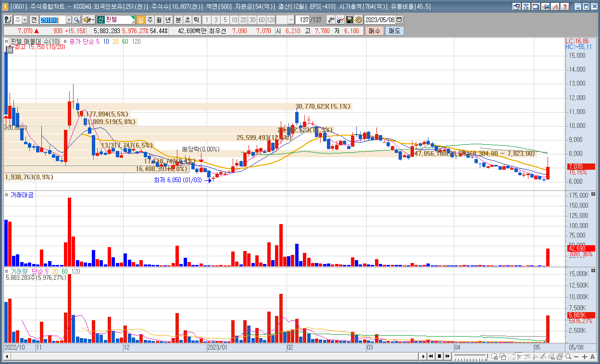Toggle the 신 marker next to stock name
The width and height of the screenshot is (600, 364).
click(100, 20)
